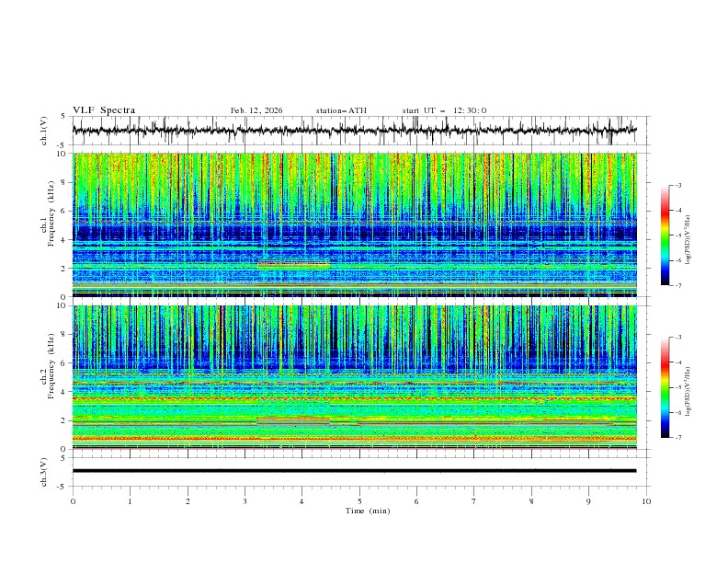
Task: Click the 5 minute tick on time axis
Action: [x=359, y=501]
